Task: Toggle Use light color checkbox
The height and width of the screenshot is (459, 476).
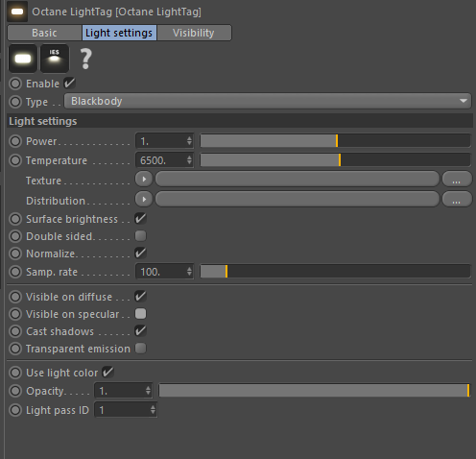Action: pyautogui.click(x=107, y=373)
